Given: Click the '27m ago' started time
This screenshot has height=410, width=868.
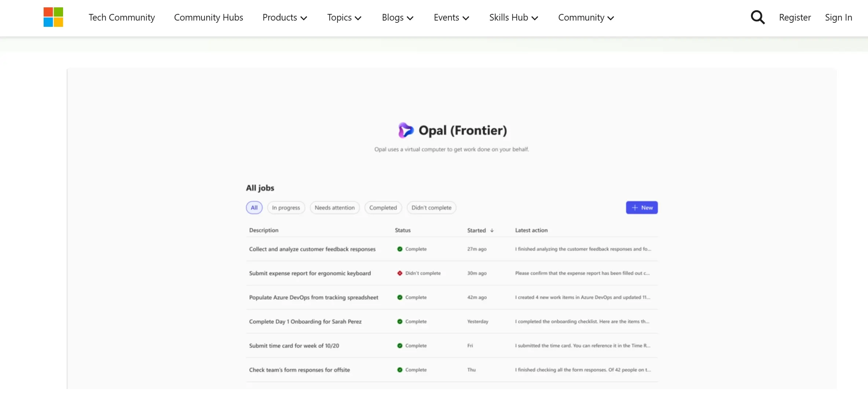Looking at the screenshot, I should (477, 249).
